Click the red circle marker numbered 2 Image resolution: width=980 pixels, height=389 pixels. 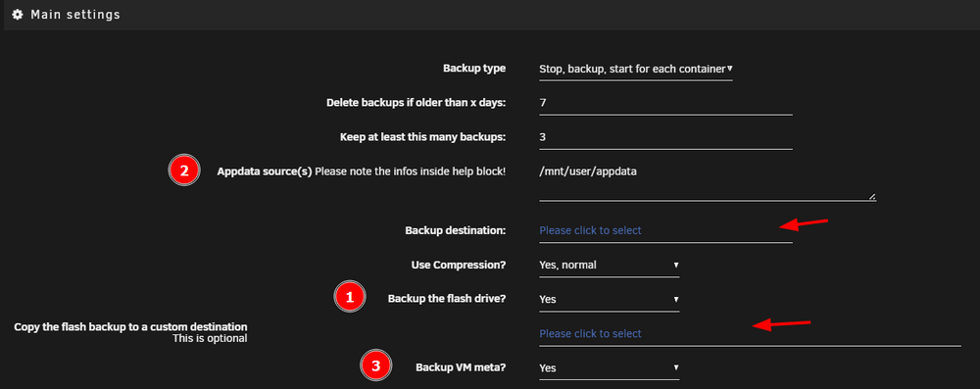[x=184, y=170]
